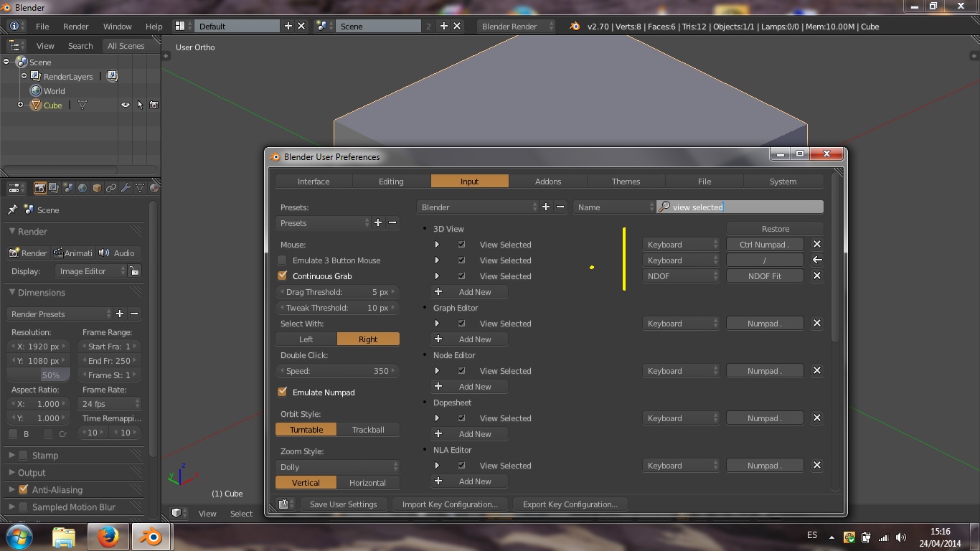Remove the render preset with minus
The image size is (980, 551).
(134, 314)
